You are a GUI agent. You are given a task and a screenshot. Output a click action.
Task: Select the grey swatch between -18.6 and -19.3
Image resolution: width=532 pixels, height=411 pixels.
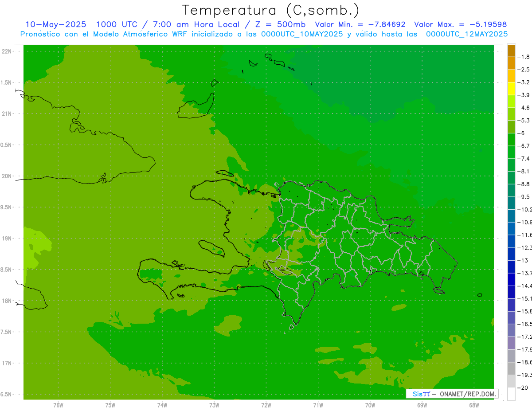[x=511, y=369]
